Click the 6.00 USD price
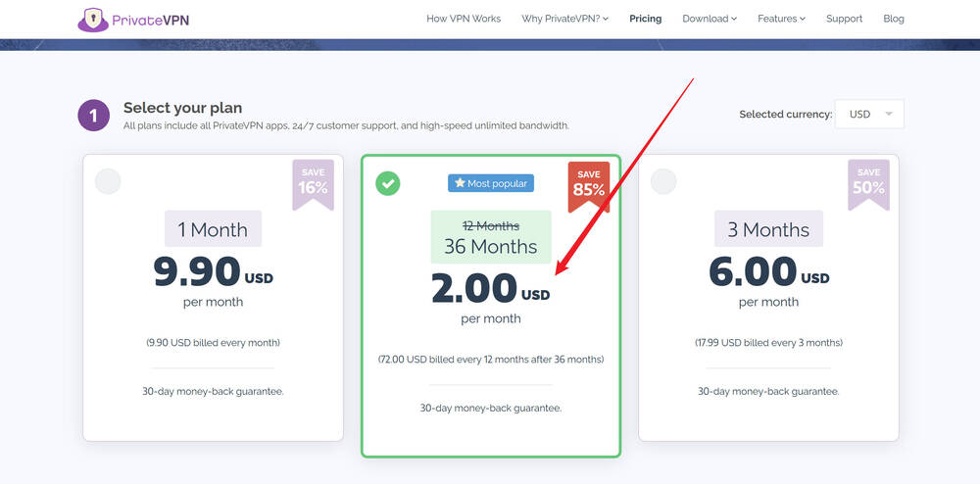The image size is (980, 484). pos(768,271)
